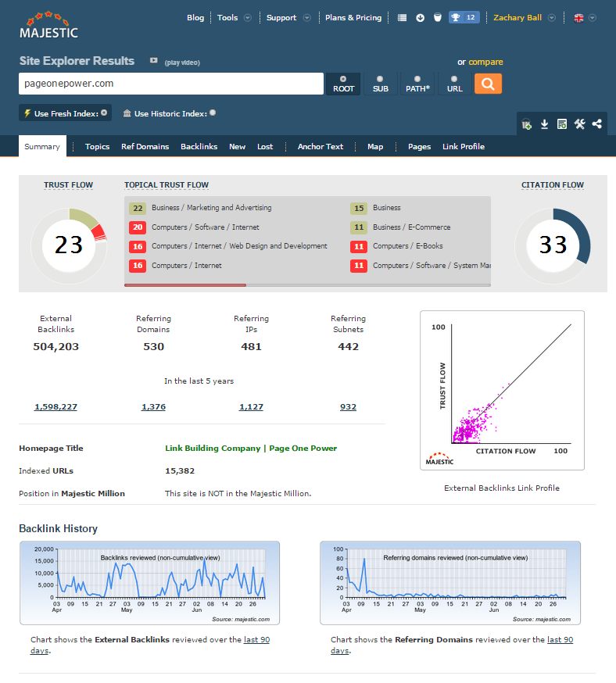This screenshot has height=683, width=616.
Task: Open the Topics tab
Action: coord(97,147)
